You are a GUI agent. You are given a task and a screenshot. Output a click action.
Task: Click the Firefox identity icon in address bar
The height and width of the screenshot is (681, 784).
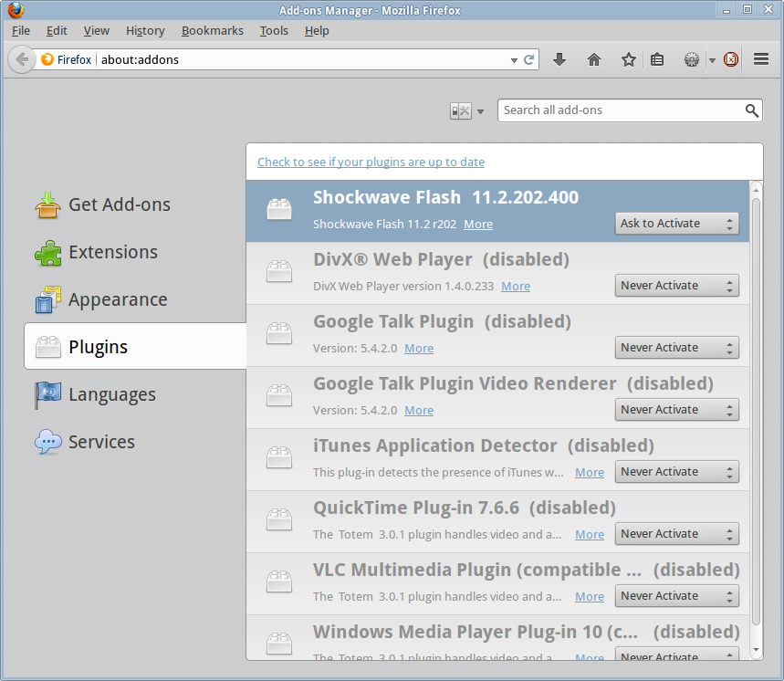click(48, 59)
